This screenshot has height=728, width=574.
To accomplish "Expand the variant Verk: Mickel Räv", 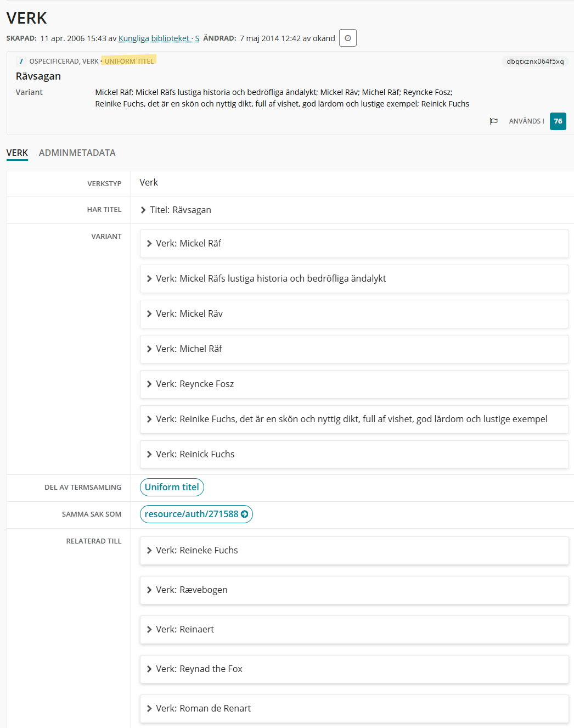I will point(354,314).
